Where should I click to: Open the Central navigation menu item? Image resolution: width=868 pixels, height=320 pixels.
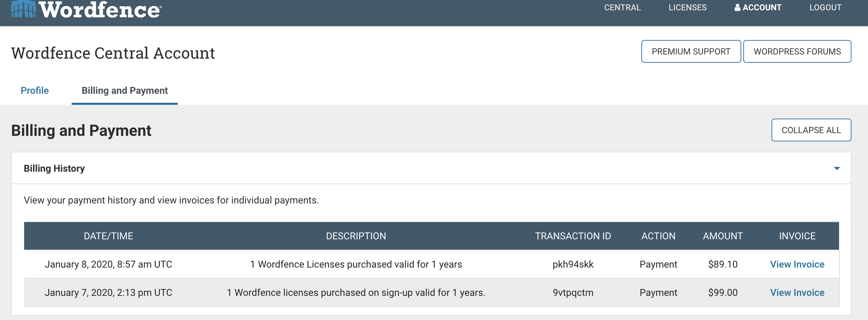click(622, 8)
